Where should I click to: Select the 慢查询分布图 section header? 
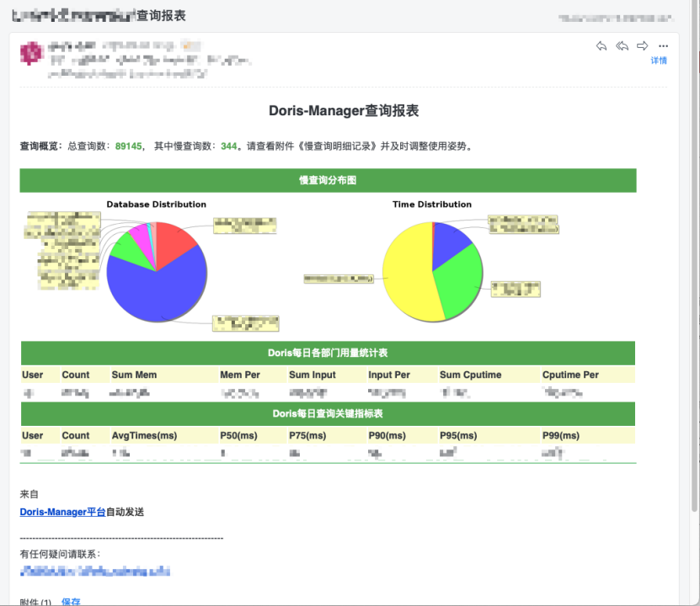point(327,180)
